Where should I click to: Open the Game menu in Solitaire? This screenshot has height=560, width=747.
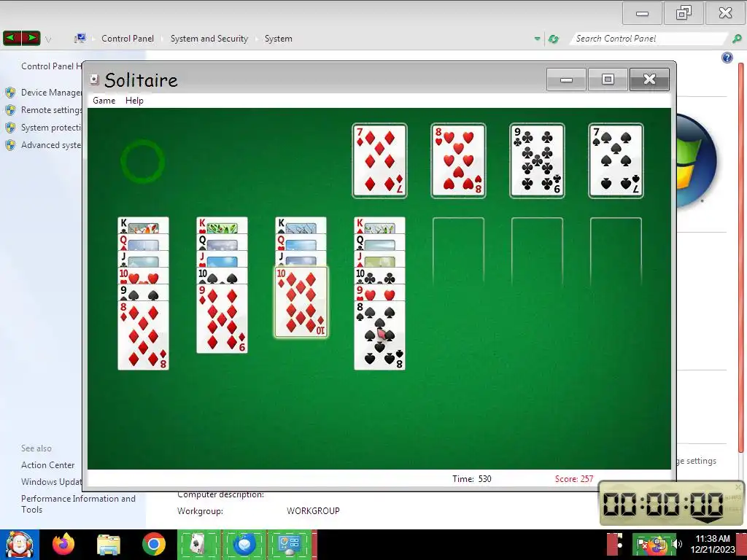[104, 101]
